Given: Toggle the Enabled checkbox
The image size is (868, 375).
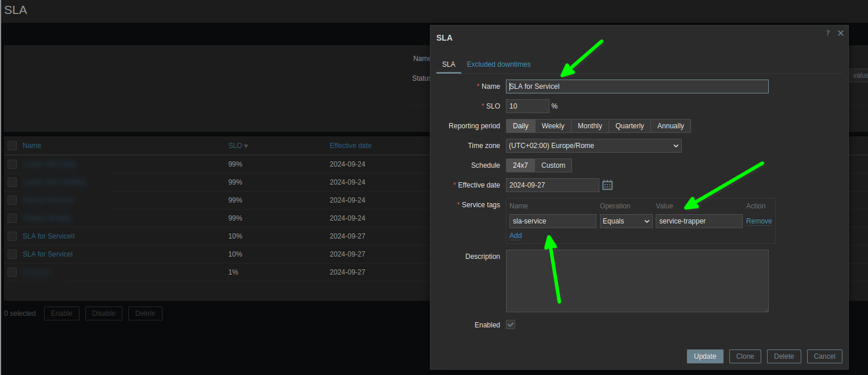Looking at the screenshot, I should (511, 325).
